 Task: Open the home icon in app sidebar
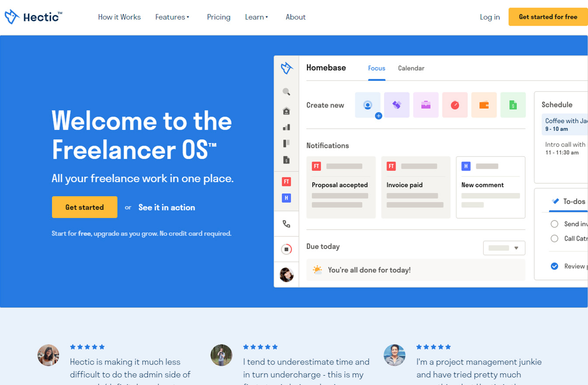286,111
